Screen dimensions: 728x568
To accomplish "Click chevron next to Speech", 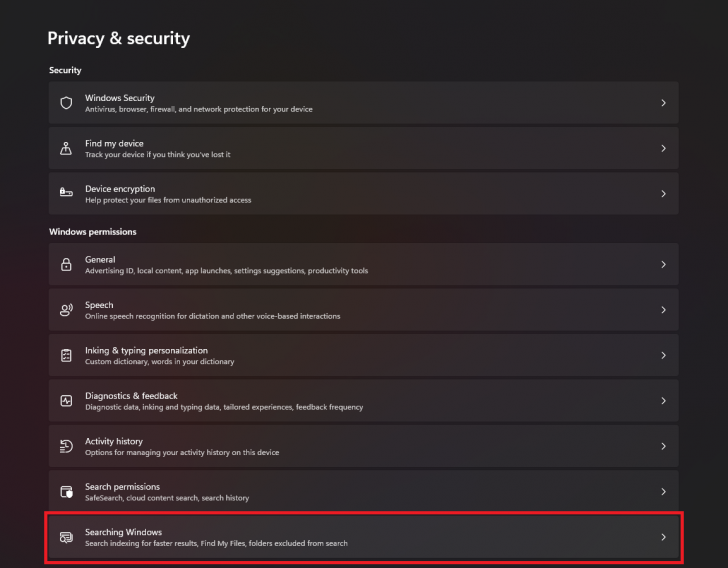I will [x=663, y=310].
